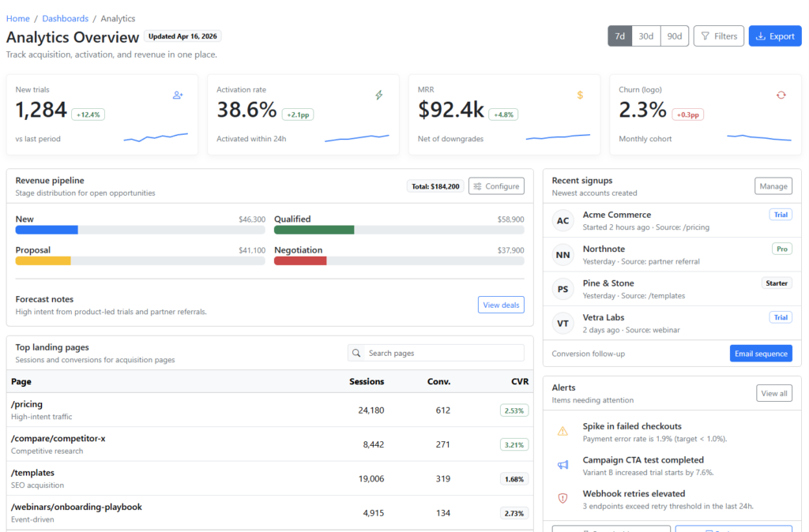809x532 pixels.
Task: Click the Email sequence button
Action: tap(760, 354)
